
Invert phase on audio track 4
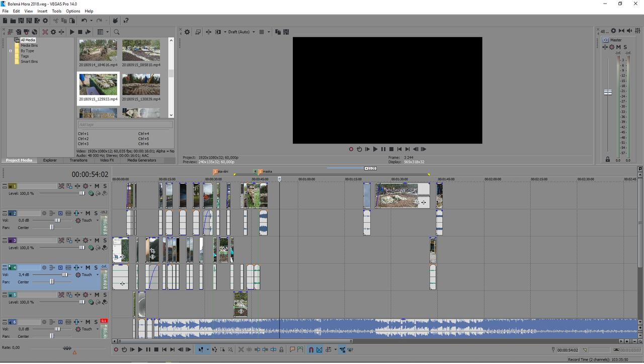click(68, 268)
